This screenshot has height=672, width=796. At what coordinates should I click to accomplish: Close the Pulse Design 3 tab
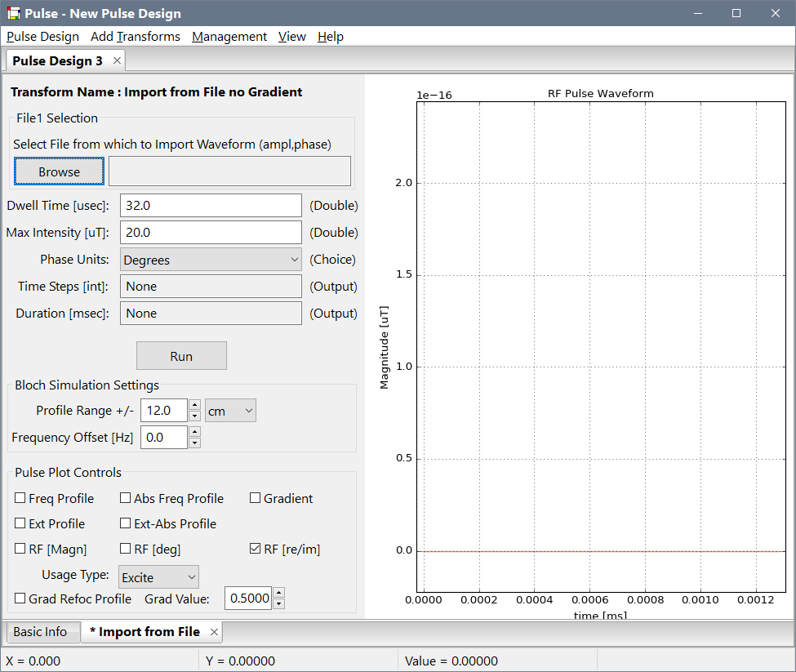[x=117, y=61]
